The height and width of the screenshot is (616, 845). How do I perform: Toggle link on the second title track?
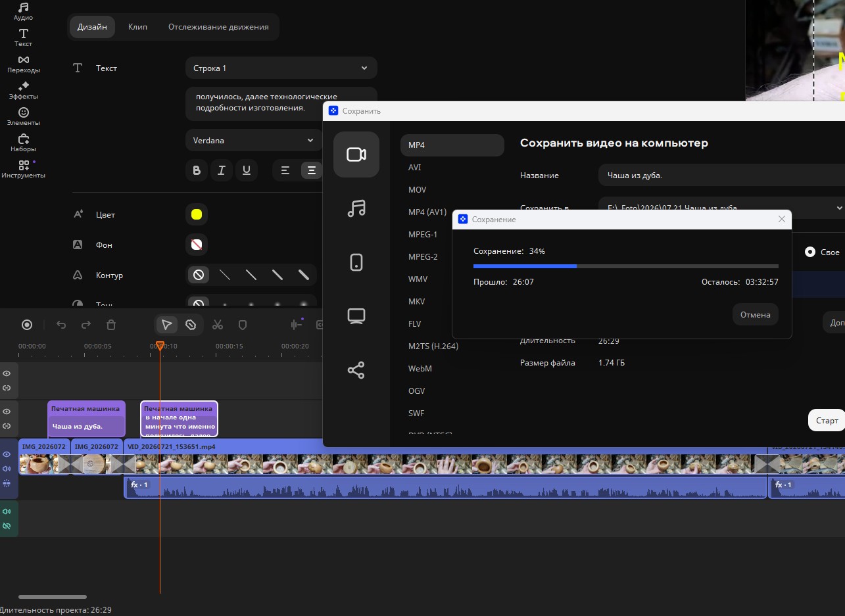pos(7,426)
